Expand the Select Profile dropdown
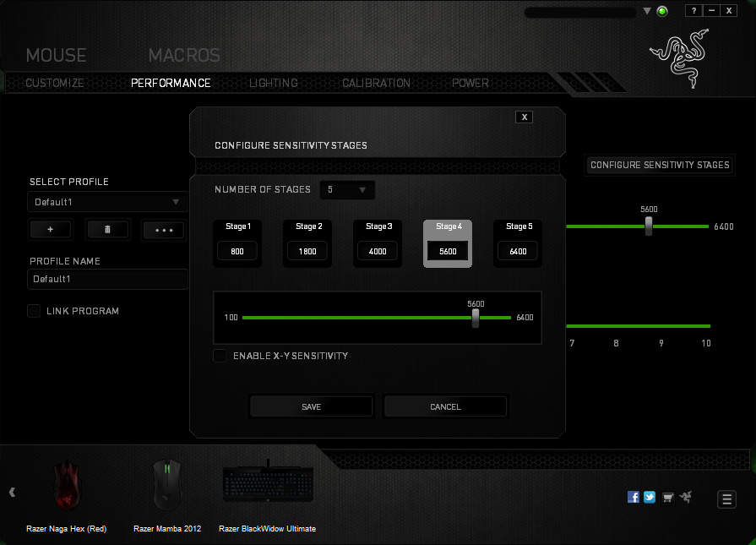 tap(107, 202)
